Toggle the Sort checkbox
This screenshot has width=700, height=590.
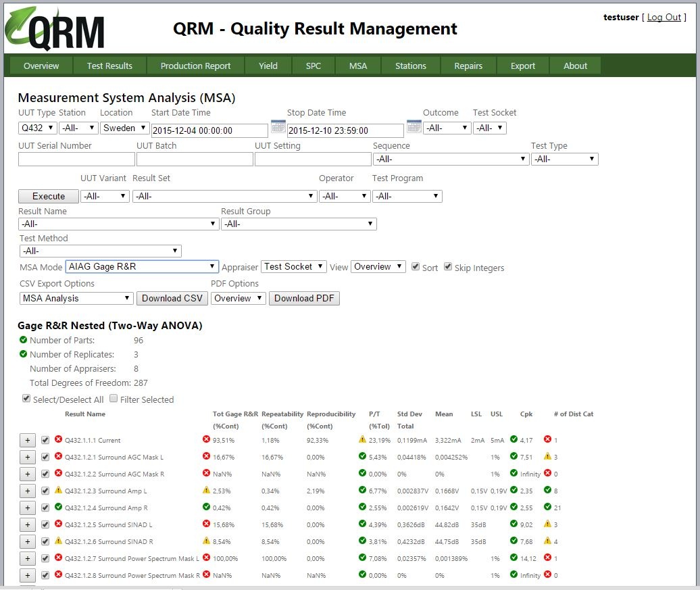tap(416, 267)
